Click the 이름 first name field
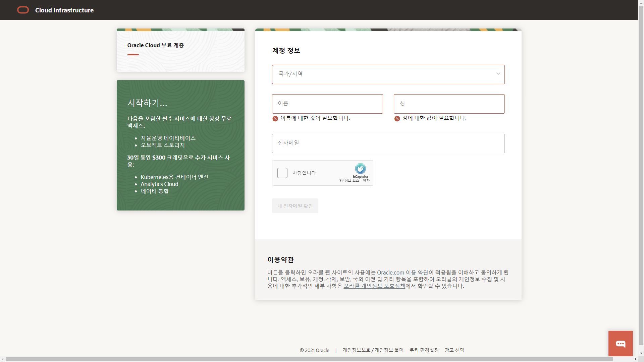The height and width of the screenshot is (362, 644). [x=327, y=104]
